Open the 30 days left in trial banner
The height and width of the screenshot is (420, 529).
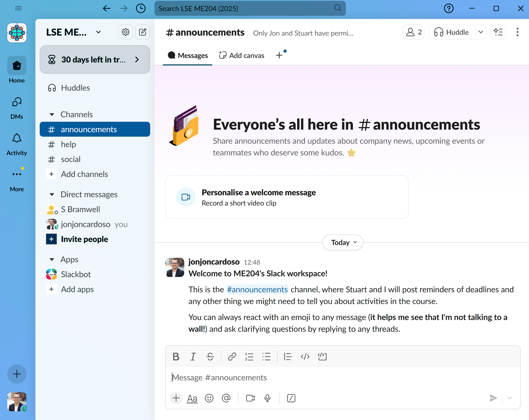pyautogui.click(x=95, y=59)
